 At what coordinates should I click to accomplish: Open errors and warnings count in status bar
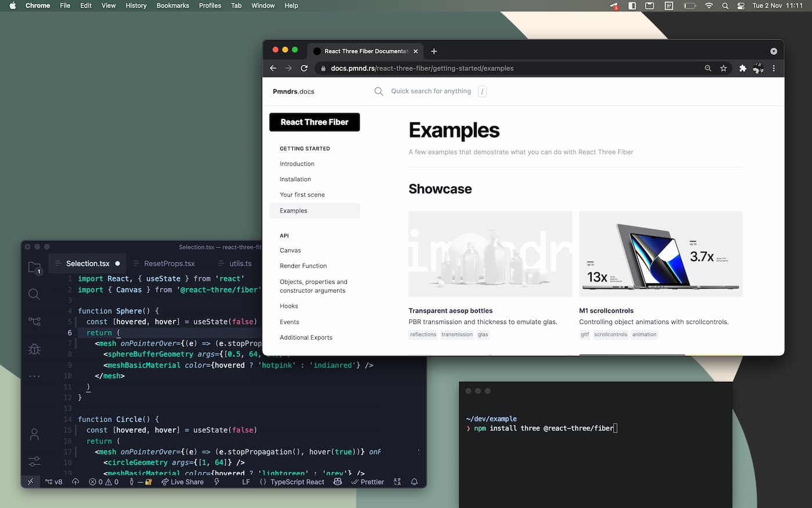pos(104,482)
